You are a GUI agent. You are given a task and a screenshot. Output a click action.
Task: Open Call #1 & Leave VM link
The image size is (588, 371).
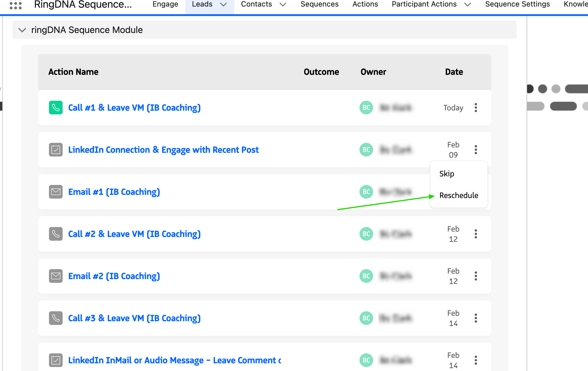(x=134, y=108)
